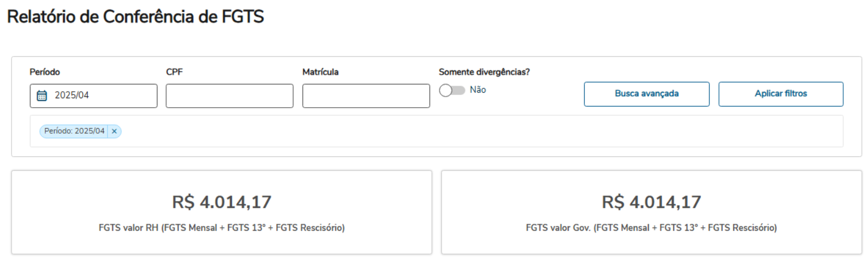The image size is (868, 269).
Task: Toggle the Somente divergências switch
Action: [x=452, y=90]
